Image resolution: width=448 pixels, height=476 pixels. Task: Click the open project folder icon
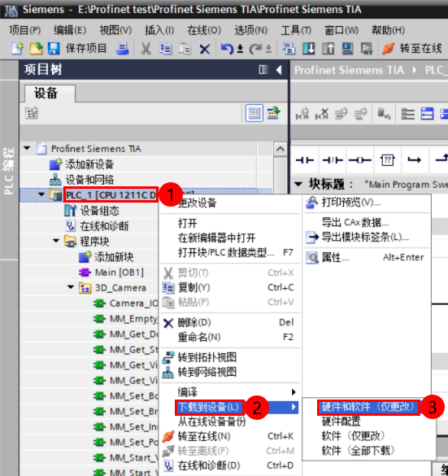[x=36, y=48]
